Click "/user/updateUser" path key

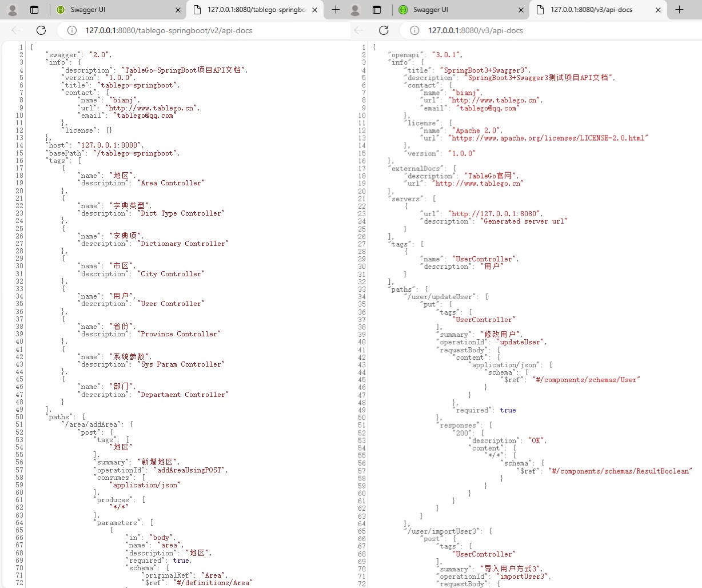click(x=440, y=297)
